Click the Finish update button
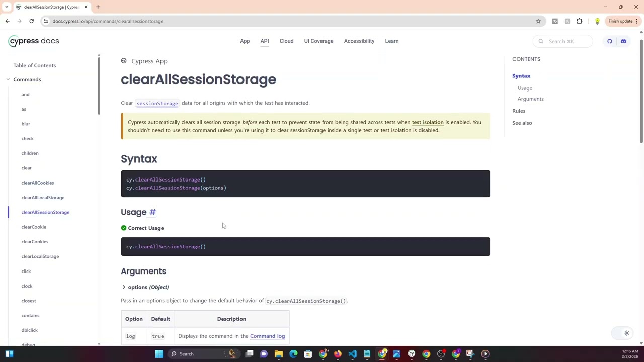 [x=623, y=21]
